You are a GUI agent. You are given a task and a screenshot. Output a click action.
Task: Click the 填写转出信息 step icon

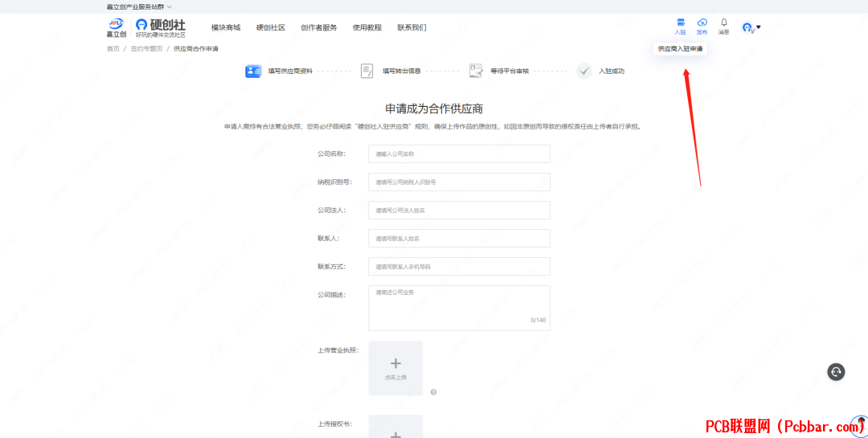[x=366, y=71]
